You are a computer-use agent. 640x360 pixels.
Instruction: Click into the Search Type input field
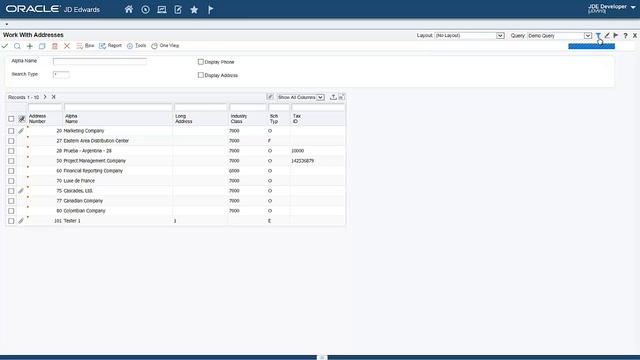61,75
